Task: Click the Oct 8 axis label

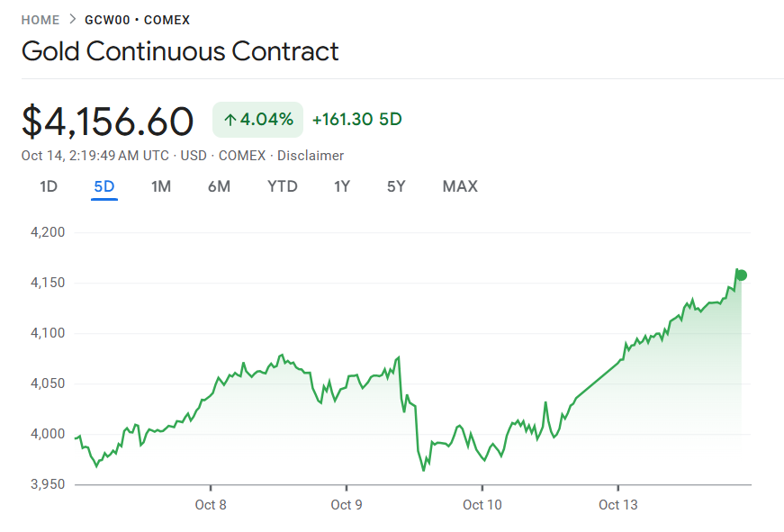Action: pyautogui.click(x=211, y=504)
